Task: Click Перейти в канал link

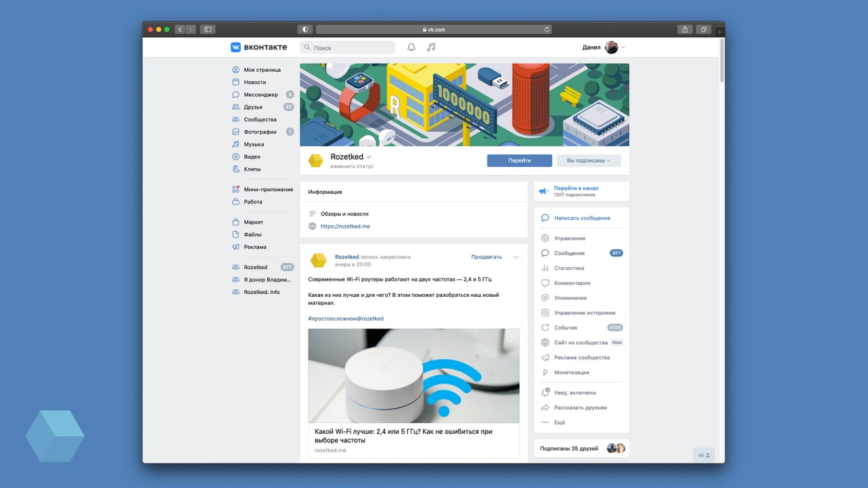Action: pos(576,188)
